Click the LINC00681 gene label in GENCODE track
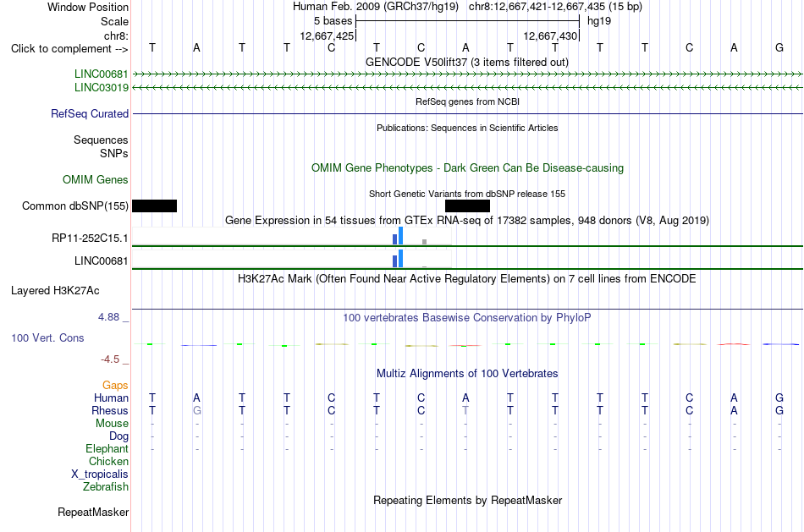Screen dimensions: 804x532 [x=101, y=74]
